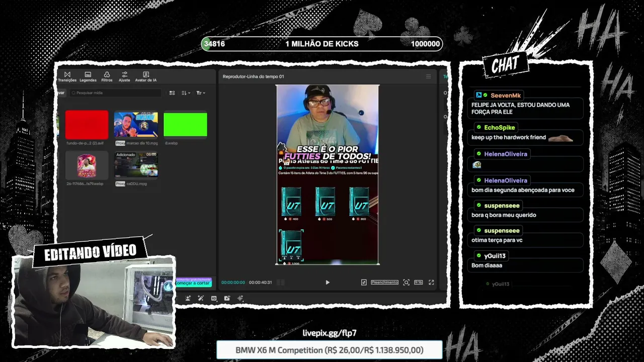Open the Transições tab
The height and width of the screenshot is (362, 644).
point(67,76)
